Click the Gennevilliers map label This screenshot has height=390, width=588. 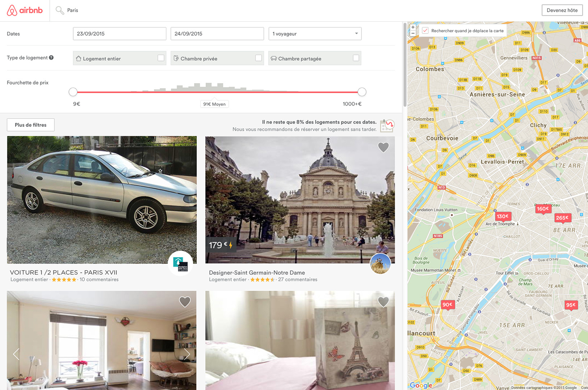tap(514, 58)
